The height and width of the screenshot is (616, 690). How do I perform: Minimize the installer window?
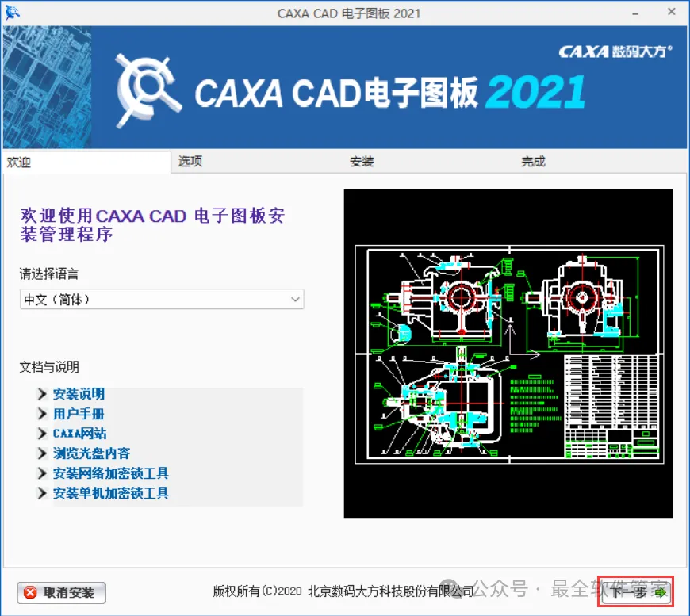point(635,13)
